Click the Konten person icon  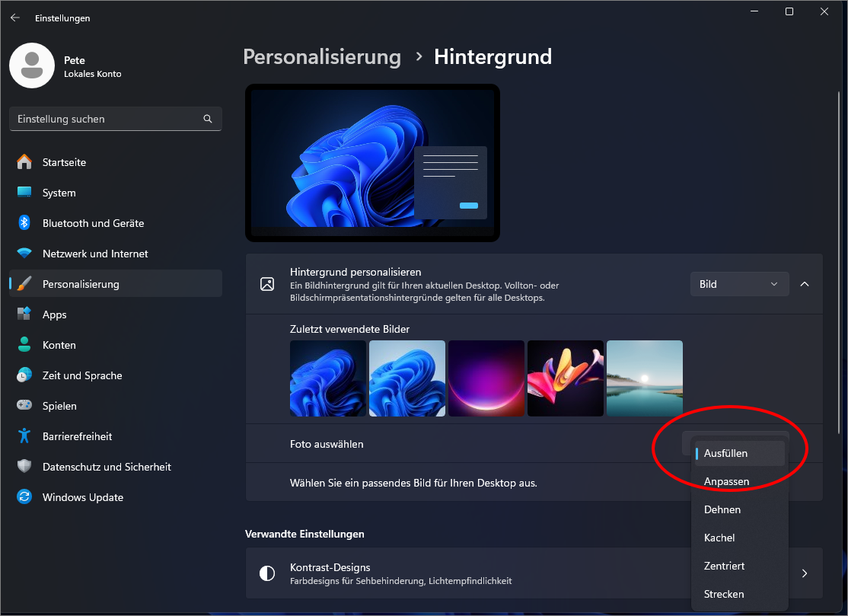coord(24,344)
